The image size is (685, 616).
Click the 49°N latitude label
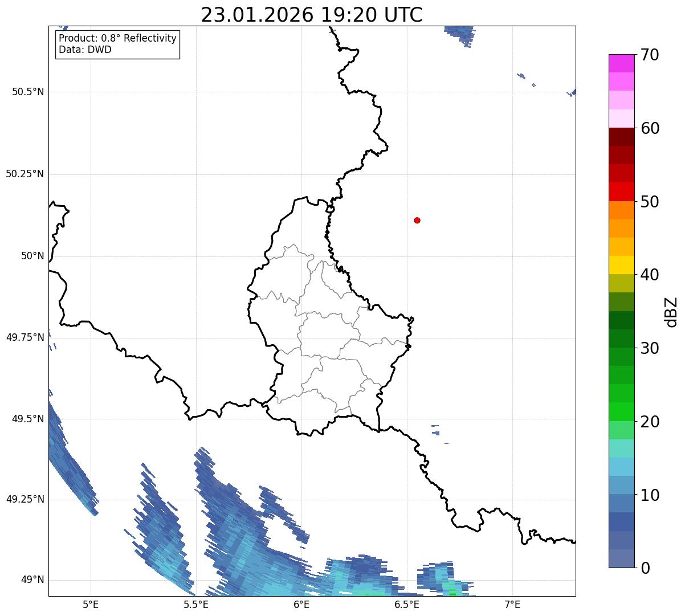pyautogui.click(x=32, y=580)
